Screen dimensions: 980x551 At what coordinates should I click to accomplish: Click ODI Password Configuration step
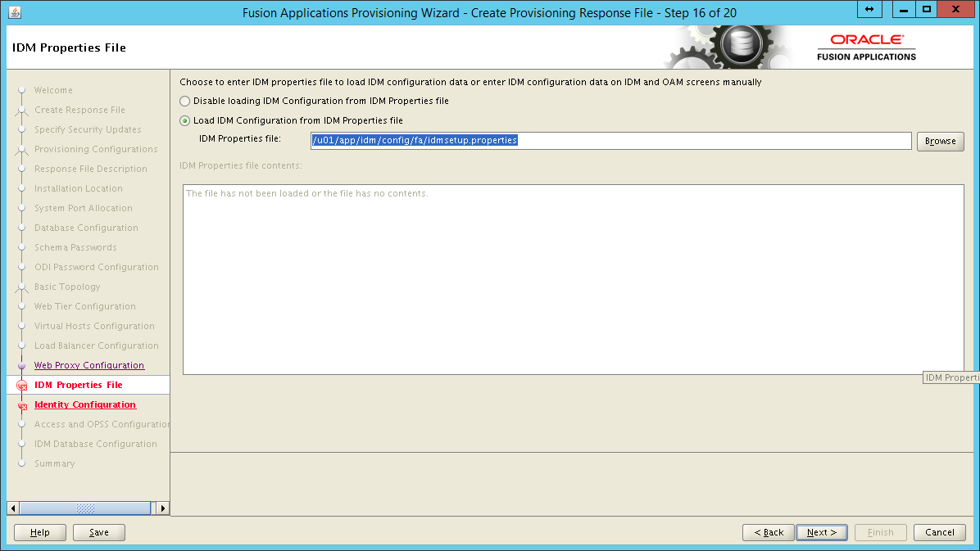(96, 268)
